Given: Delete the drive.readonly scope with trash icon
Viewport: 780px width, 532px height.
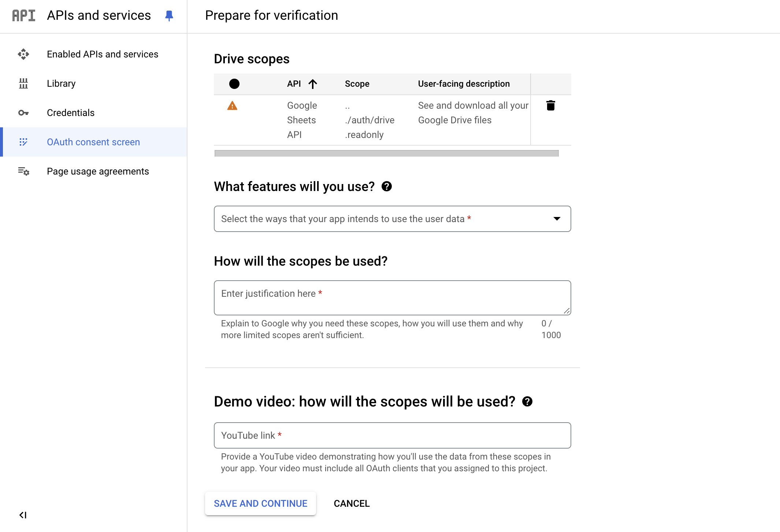Looking at the screenshot, I should point(550,105).
